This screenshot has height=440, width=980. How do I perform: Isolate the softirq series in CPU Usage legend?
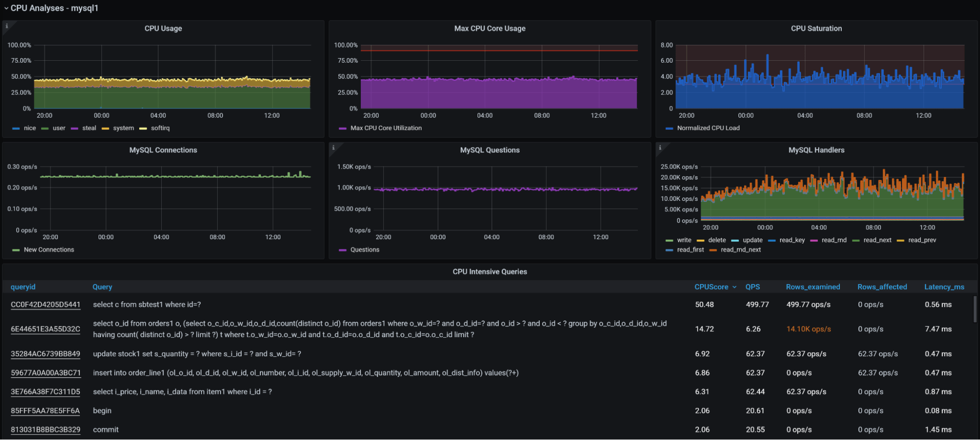160,128
